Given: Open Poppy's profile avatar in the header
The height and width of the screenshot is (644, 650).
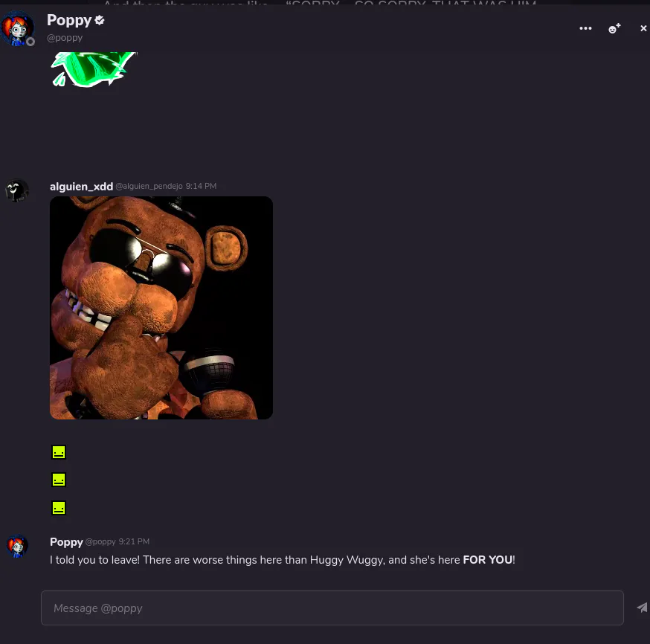Looking at the screenshot, I should (x=17, y=28).
